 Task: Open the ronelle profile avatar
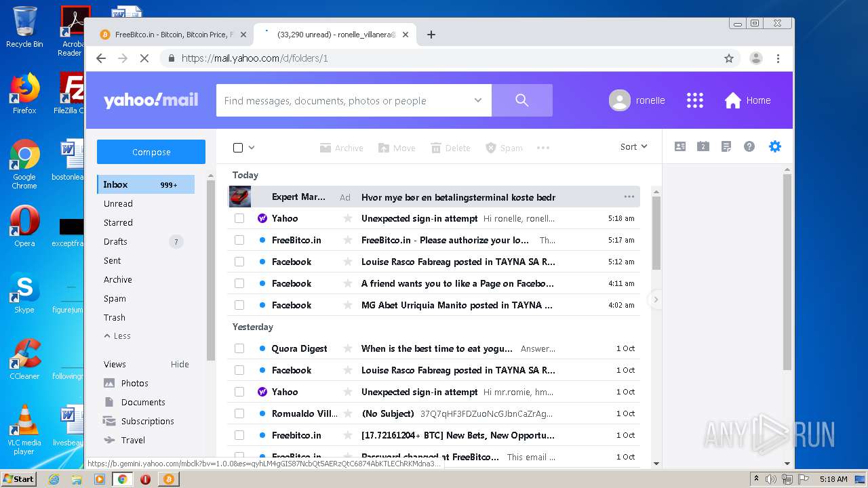[619, 100]
